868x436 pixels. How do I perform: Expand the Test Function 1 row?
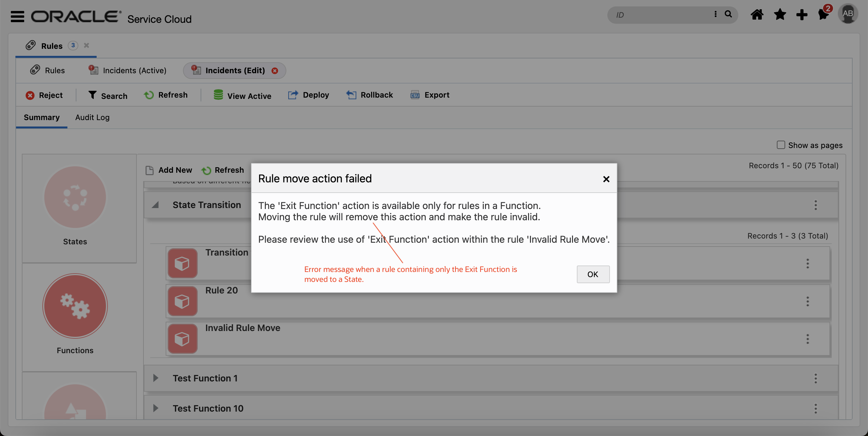(x=156, y=378)
